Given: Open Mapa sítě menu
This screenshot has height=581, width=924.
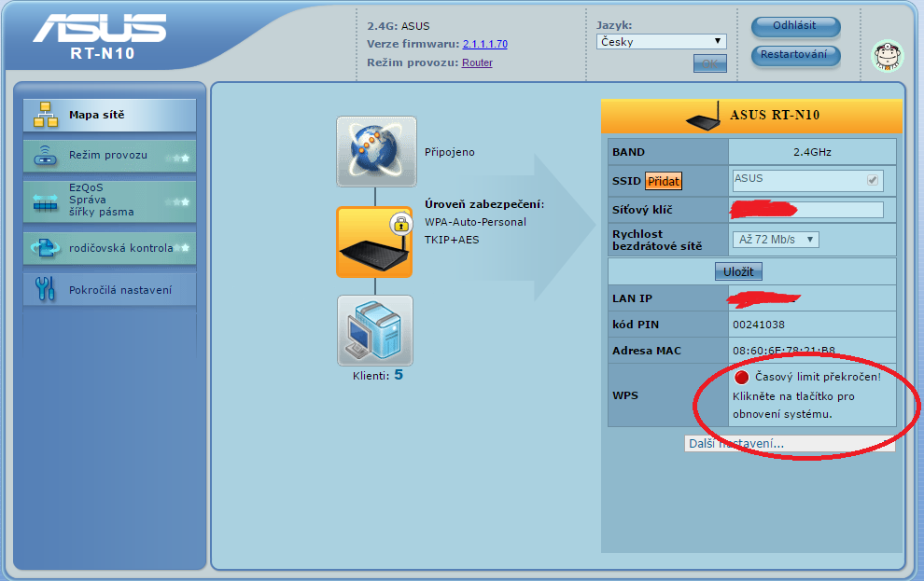Looking at the screenshot, I should click(x=109, y=115).
